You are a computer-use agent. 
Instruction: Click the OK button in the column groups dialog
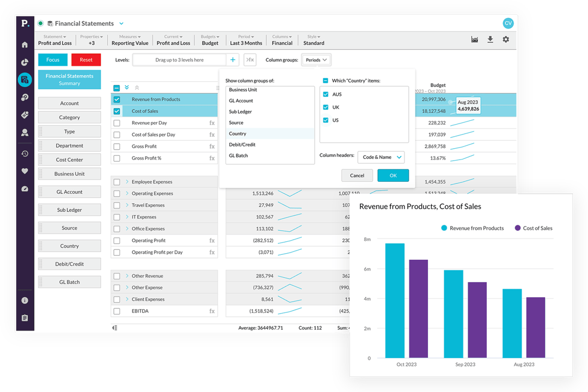coord(392,175)
